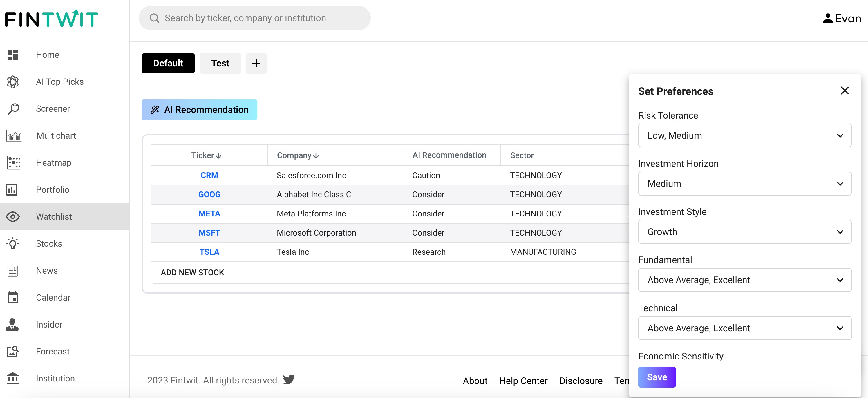Viewport: 868px width, 398px height.
Task: Switch to the Test watchlist tab
Action: (220, 63)
